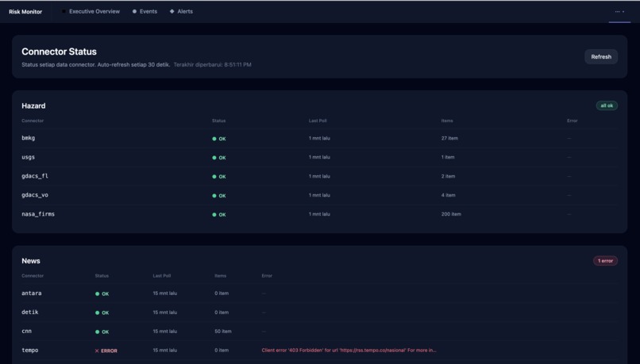Click the green OK status dot for usgs
Screen dimensions: 640x364
tap(214, 158)
